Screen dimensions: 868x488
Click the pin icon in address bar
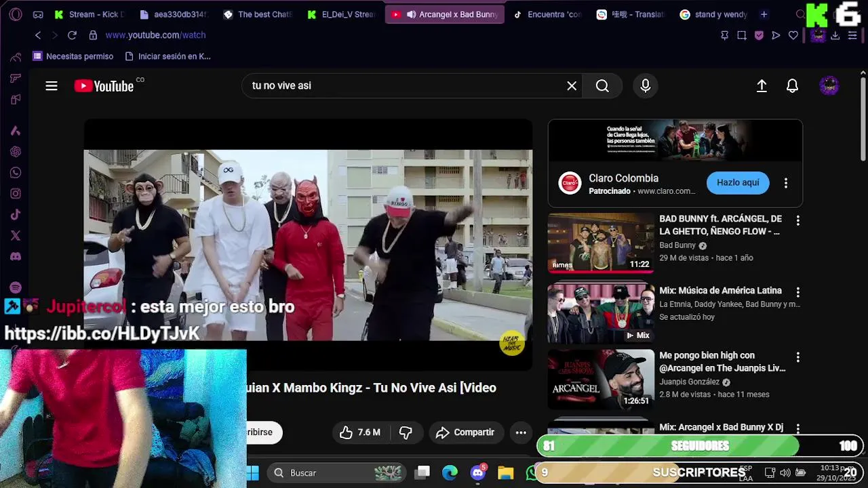724,35
